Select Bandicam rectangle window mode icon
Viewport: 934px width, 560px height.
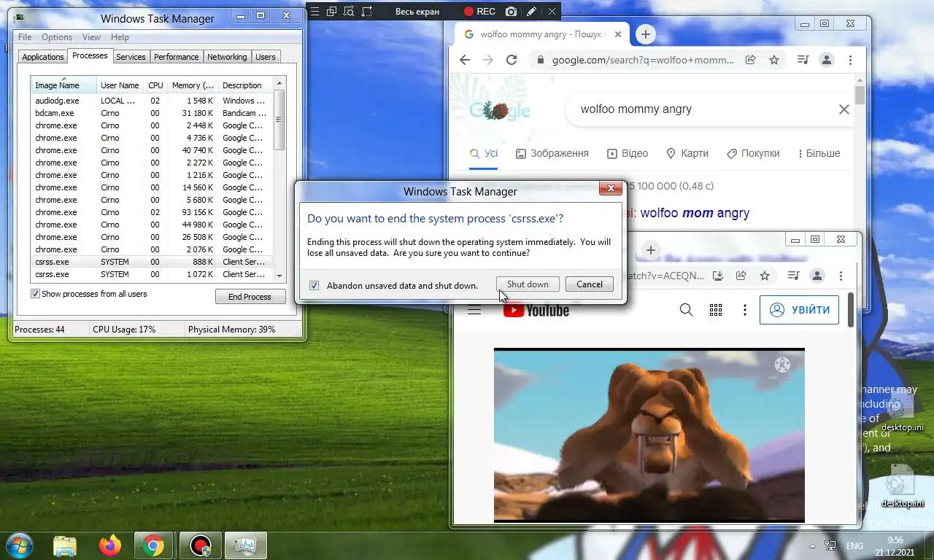coord(332,11)
